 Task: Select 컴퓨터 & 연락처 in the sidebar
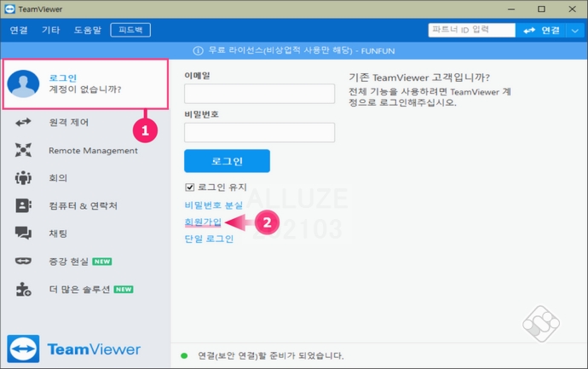(x=84, y=205)
